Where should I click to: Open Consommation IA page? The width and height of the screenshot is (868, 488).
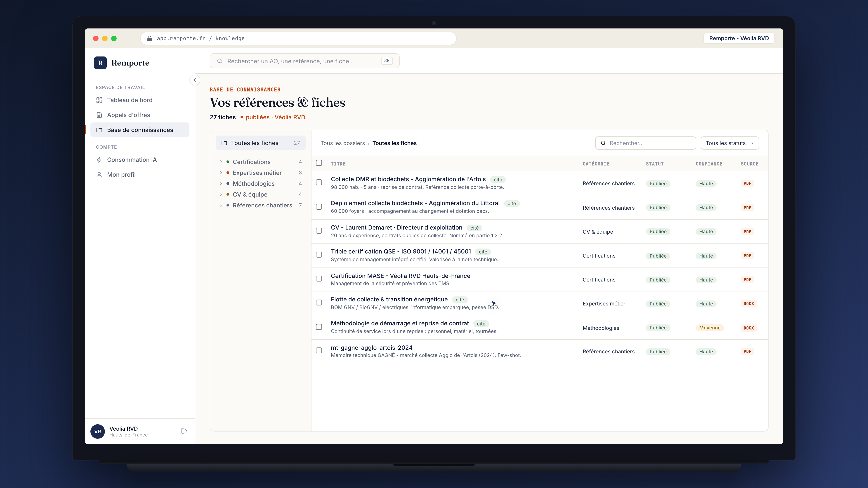tap(140, 160)
